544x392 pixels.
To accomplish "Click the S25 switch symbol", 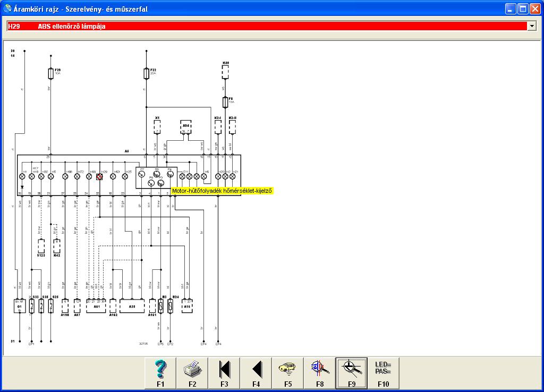I will coord(50,306).
